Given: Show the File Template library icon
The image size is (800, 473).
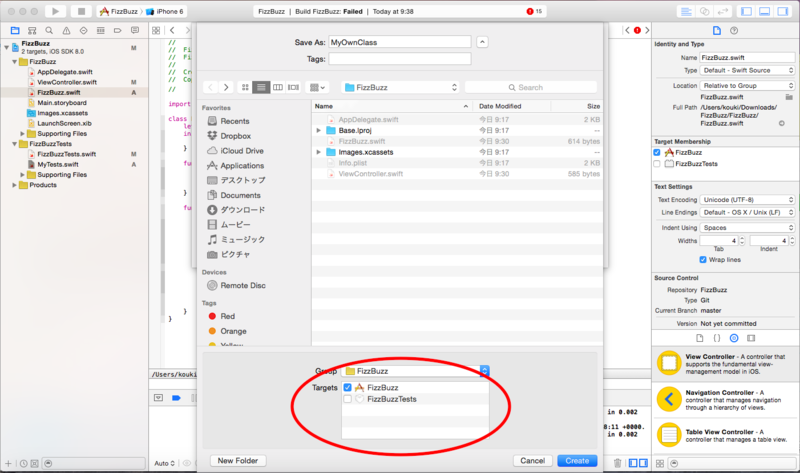Looking at the screenshot, I should click(x=699, y=338).
